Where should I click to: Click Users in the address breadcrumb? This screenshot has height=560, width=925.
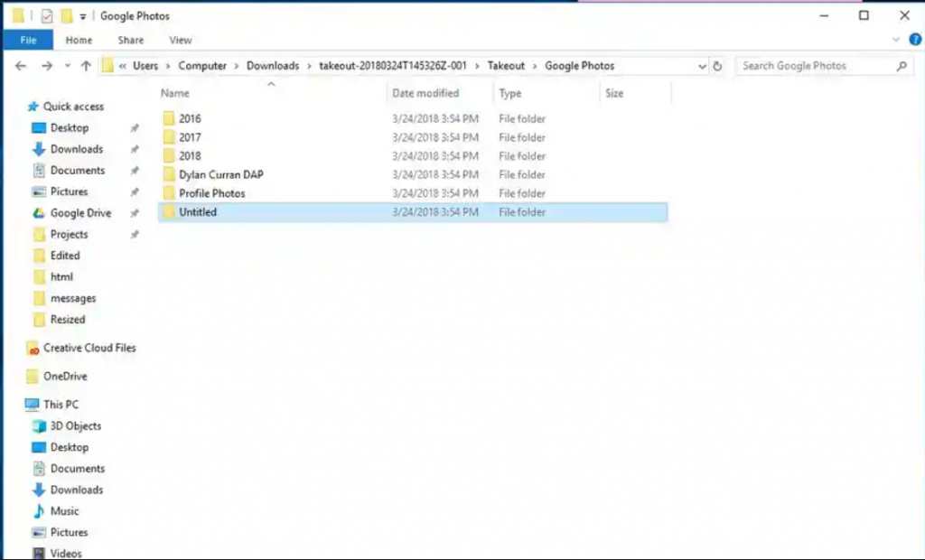pyautogui.click(x=145, y=66)
